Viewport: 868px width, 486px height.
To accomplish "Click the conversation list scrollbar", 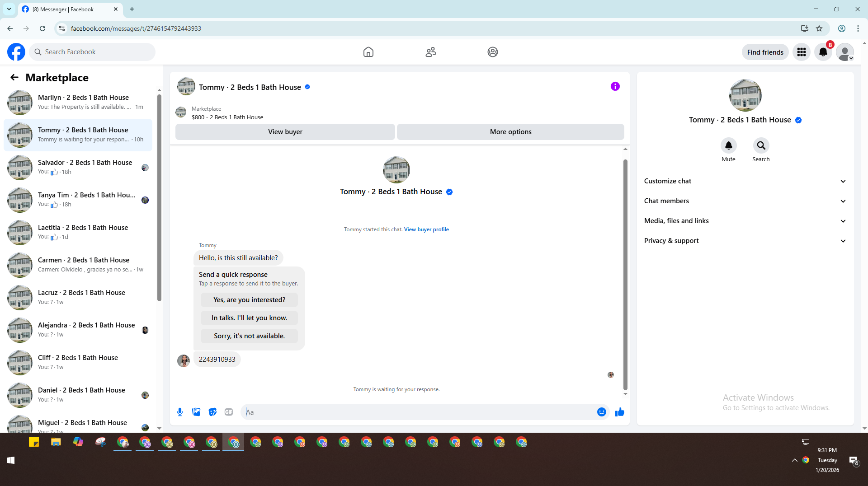I will coord(159,198).
